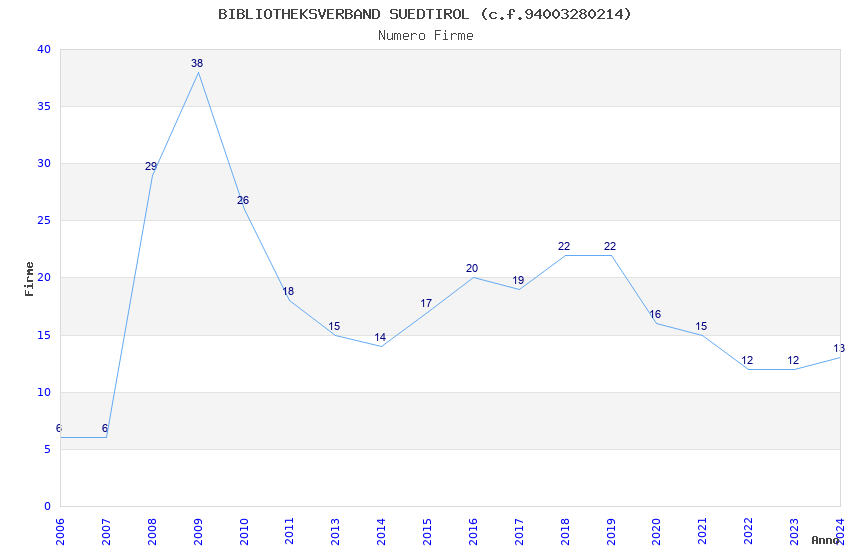This screenshot has height=550, width=850.
Task: Select the data label 26 for 2010
Action: [x=243, y=200]
